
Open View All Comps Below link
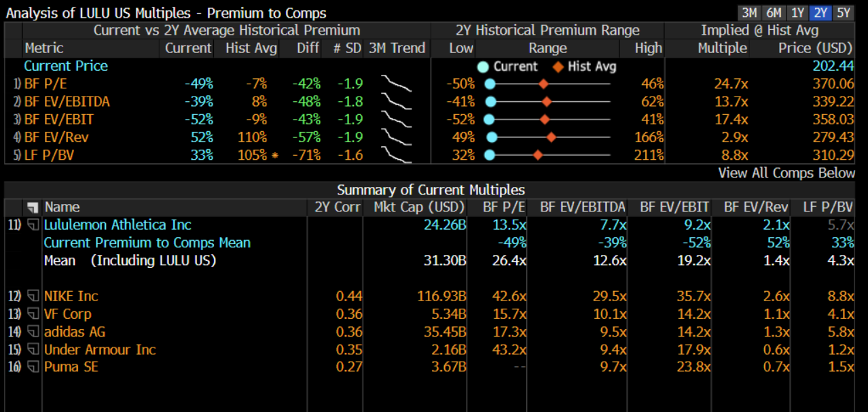click(x=786, y=173)
